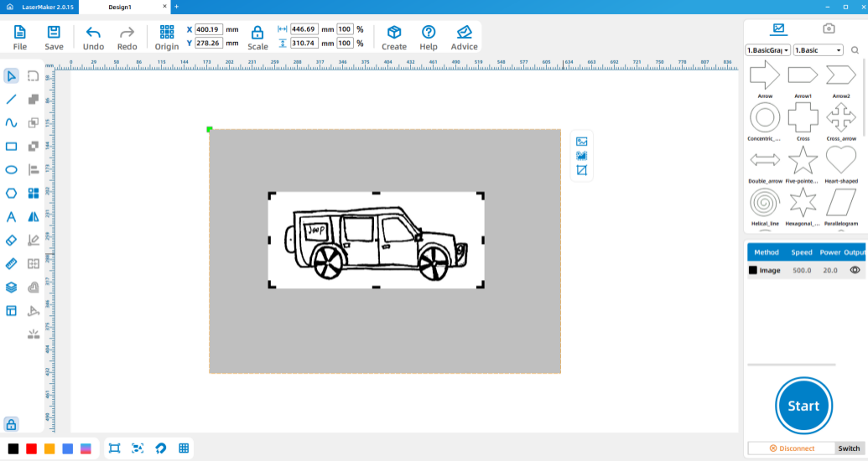Toggle the Scale aspect lock
Screen dimensions: 868x461
[x=257, y=38]
